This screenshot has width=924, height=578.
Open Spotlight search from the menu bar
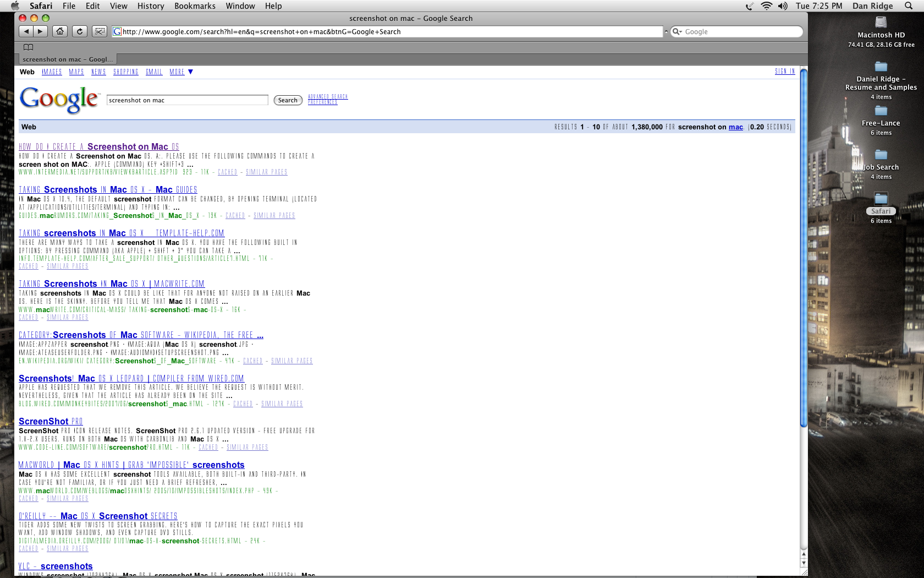click(x=909, y=6)
